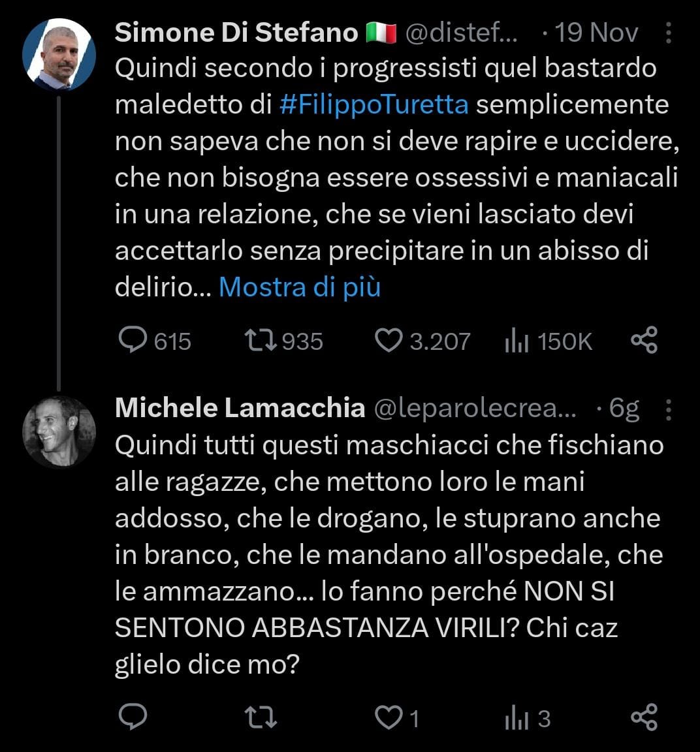Viewport: 700px width, 752px height.
Task: Retweet Michele Lamacchia's reply
Action: point(261,717)
